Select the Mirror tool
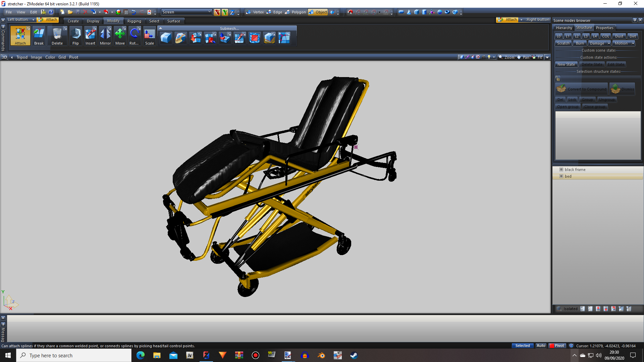 (105, 36)
